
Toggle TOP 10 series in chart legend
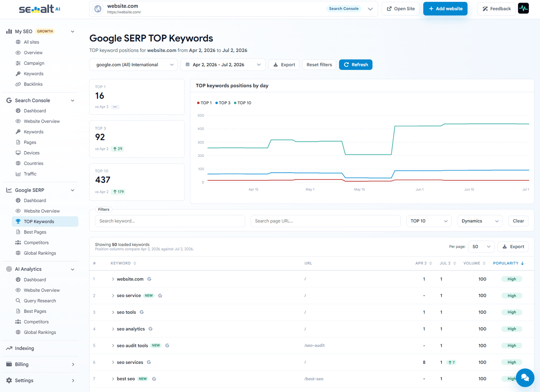point(243,103)
